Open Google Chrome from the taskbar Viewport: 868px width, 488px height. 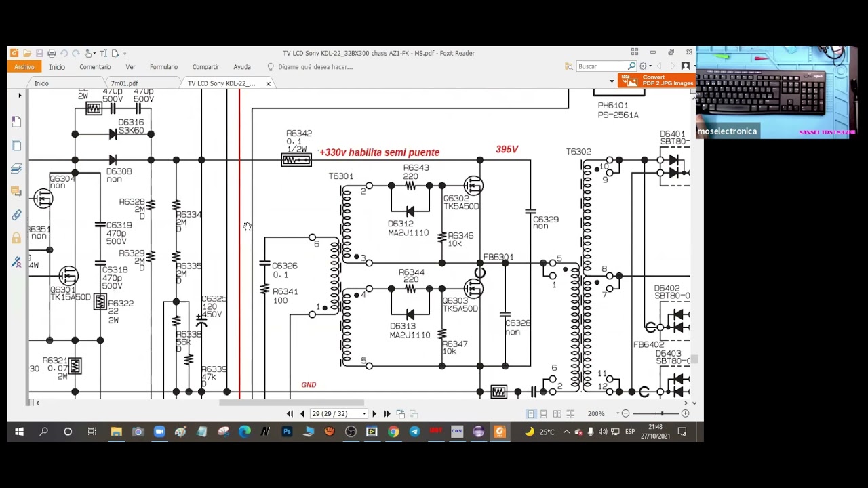click(393, 432)
